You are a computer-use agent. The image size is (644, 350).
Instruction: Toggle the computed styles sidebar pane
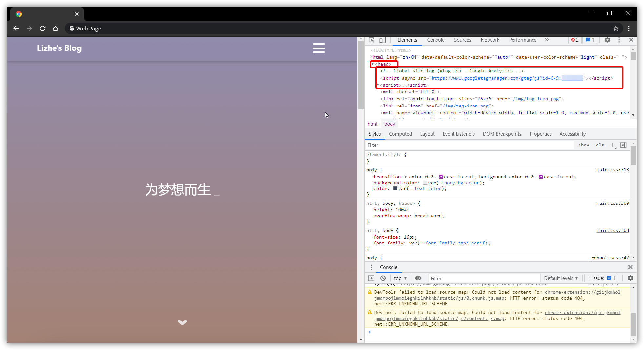[x=623, y=145]
